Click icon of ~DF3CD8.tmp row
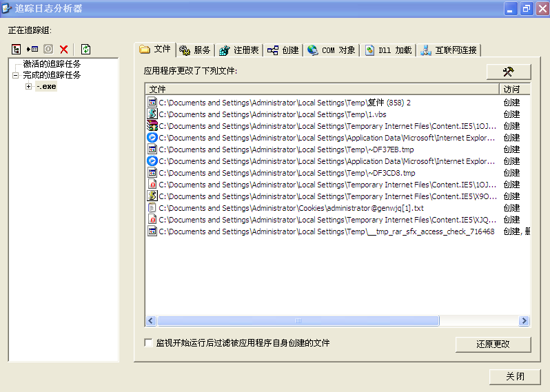Image resolution: width=550 pixels, height=392 pixels. [152, 173]
